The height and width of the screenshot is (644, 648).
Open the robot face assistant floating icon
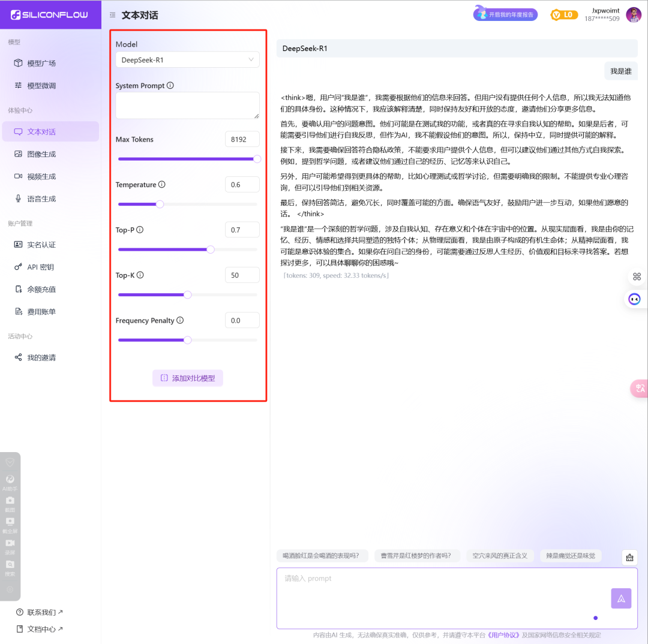tap(634, 299)
